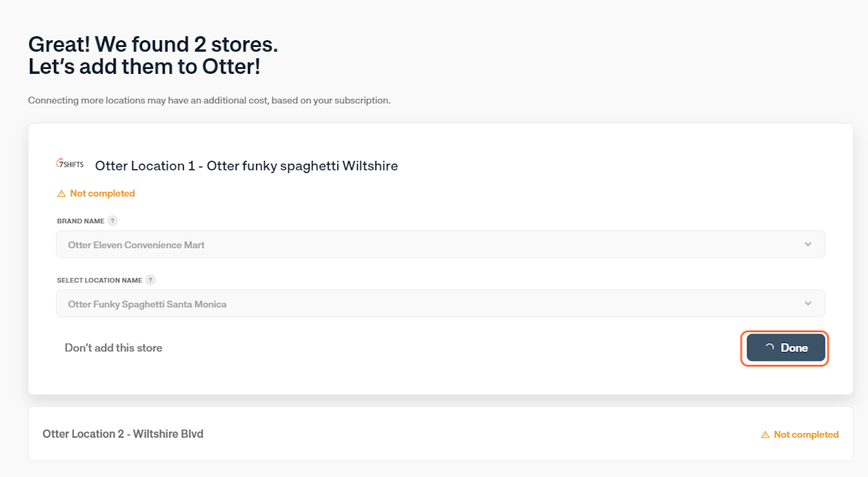Viewport: 868px width, 477px height.
Task: Click the warning triangle on Otter Location 2 row
Action: click(765, 435)
